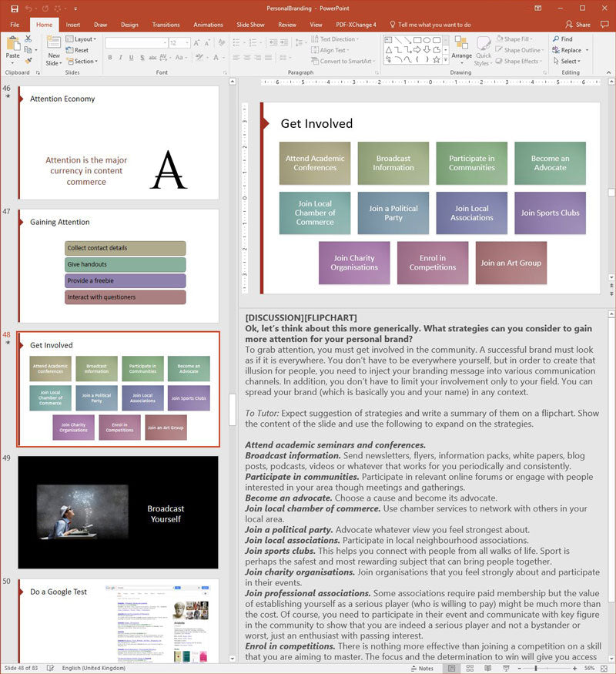Open the Section dropdown

tap(82, 62)
